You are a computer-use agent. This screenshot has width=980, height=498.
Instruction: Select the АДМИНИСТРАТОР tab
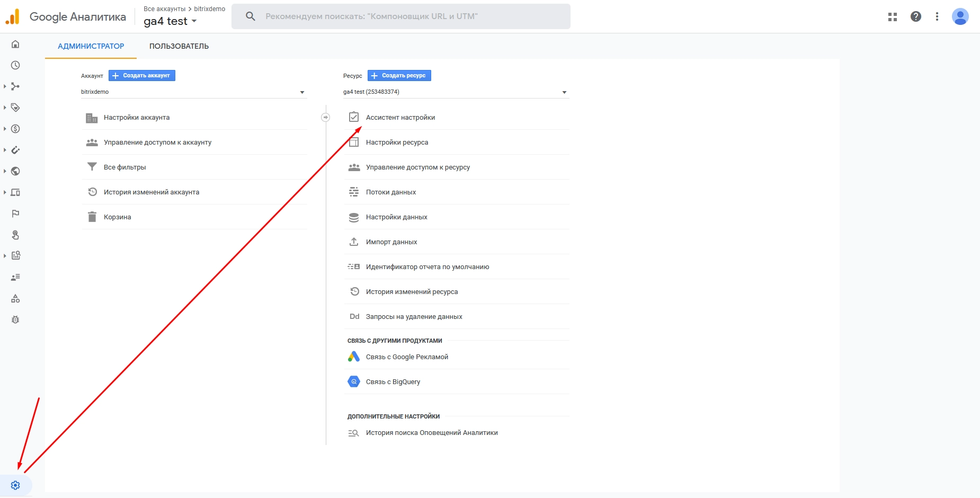(91, 46)
